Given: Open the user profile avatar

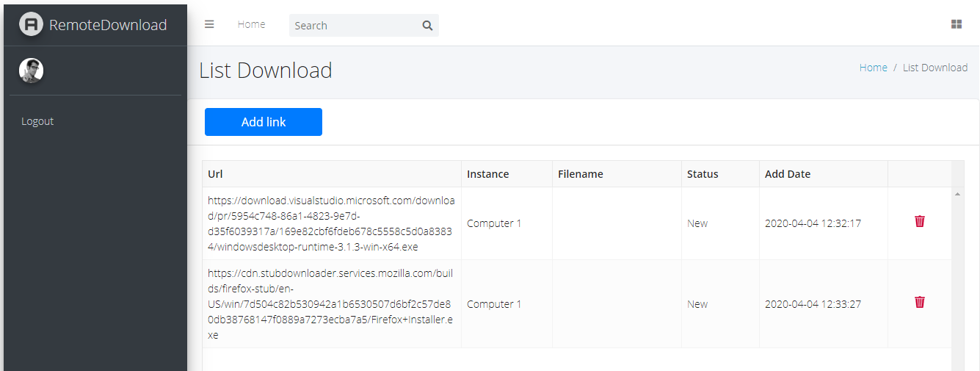Looking at the screenshot, I should 31,71.
